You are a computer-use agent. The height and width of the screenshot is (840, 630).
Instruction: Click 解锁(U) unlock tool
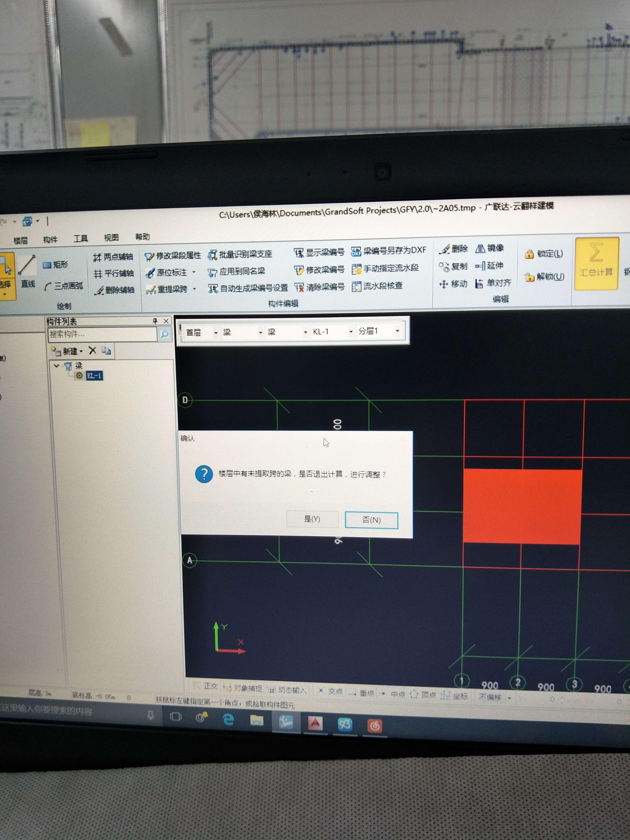(545, 277)
